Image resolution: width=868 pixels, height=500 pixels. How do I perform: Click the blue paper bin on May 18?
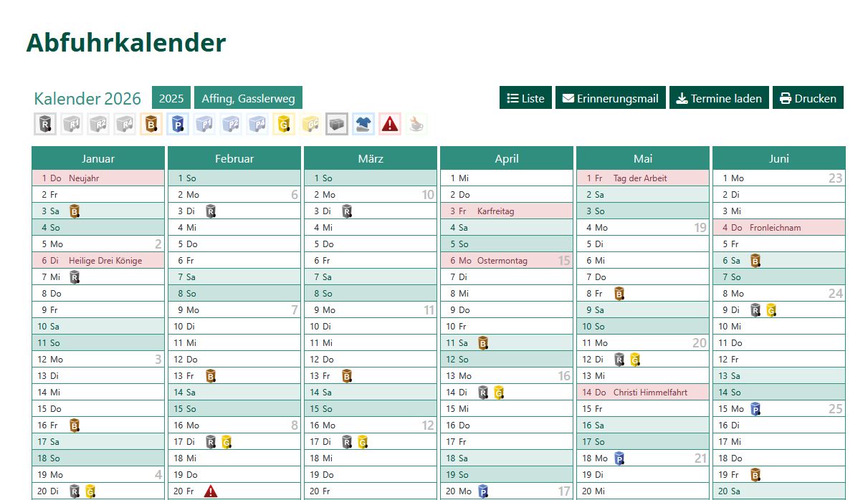(x=619, y=458)
